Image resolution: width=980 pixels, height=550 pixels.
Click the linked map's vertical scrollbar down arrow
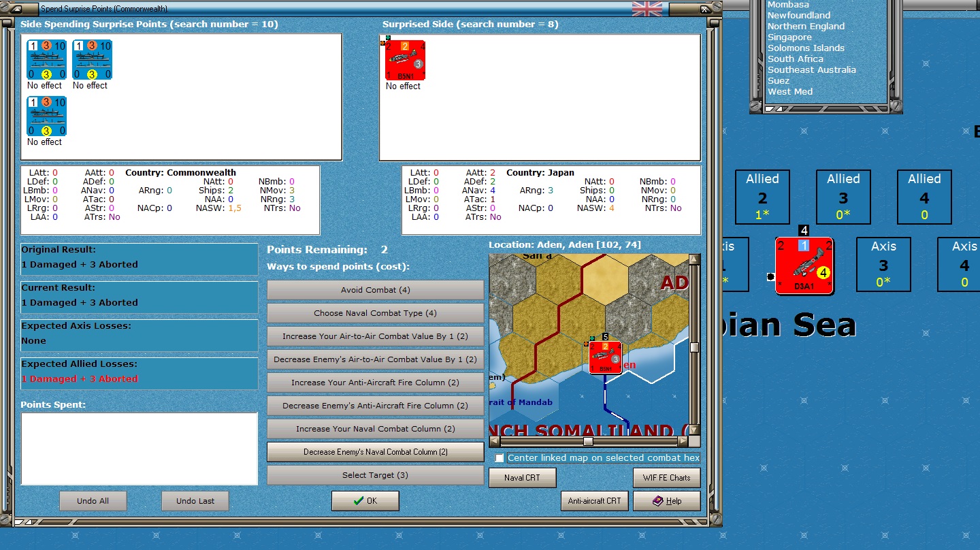click(694, 430)
